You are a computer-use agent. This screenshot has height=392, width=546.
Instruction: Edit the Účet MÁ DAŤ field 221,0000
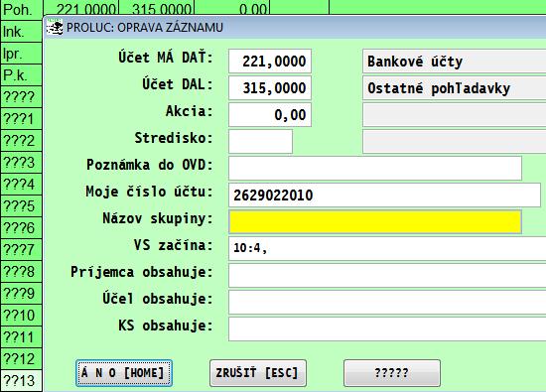tap(270, 62)
